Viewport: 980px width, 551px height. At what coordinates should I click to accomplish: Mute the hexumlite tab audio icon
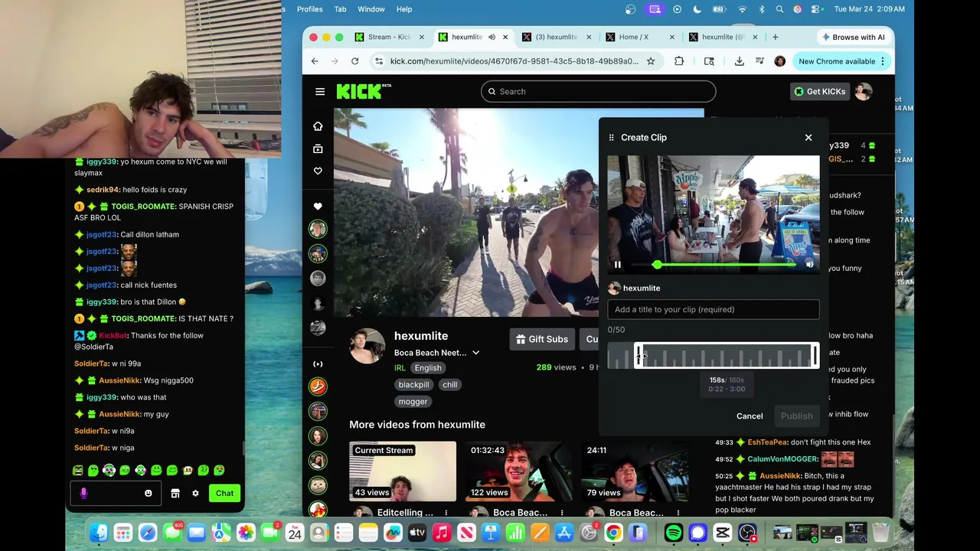[x=492, y=37]
